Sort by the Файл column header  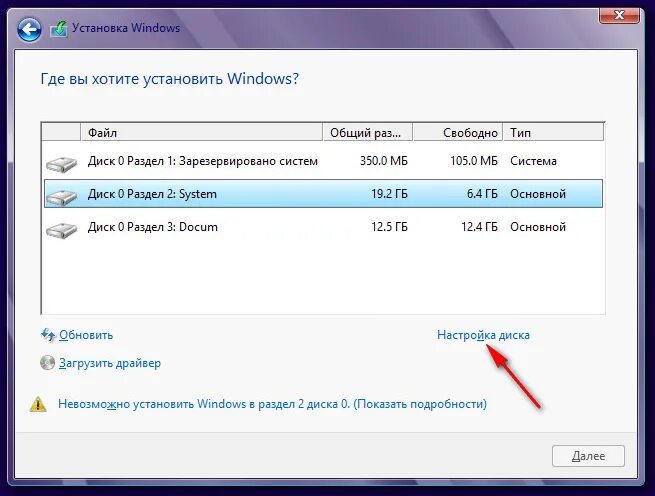pyautogui.click(x=201, y=132)
